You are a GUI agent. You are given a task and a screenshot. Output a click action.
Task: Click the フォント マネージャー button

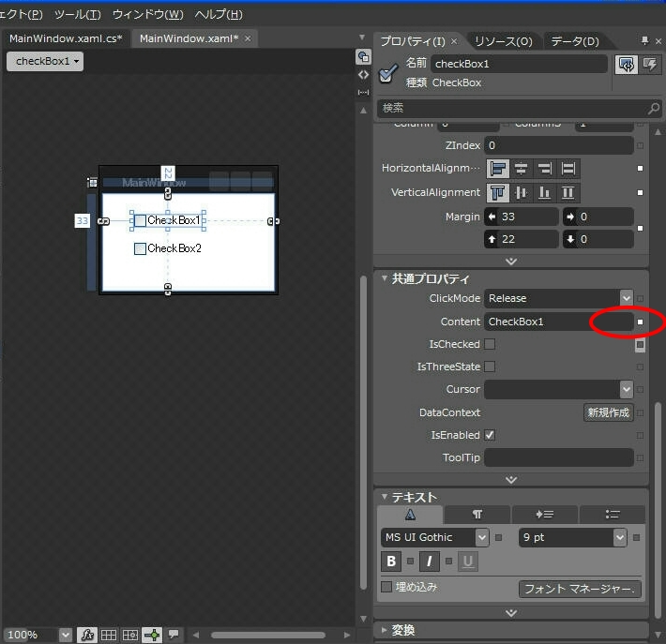tap(580, 589)
